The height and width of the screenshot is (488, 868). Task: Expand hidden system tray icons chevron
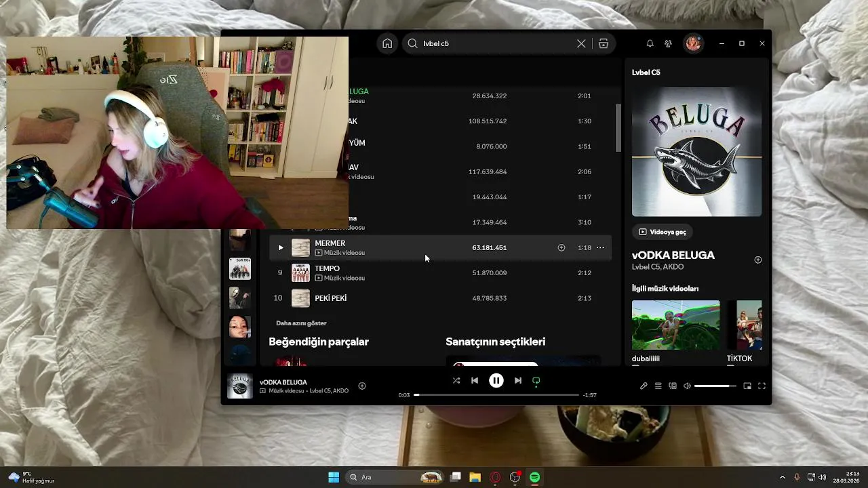tap(782, 477)
